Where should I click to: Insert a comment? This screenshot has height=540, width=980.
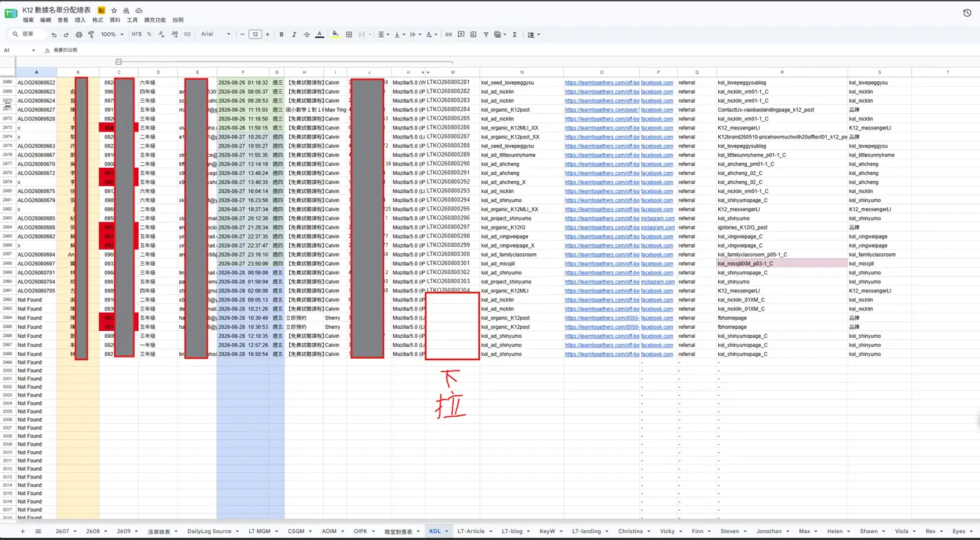461,34
